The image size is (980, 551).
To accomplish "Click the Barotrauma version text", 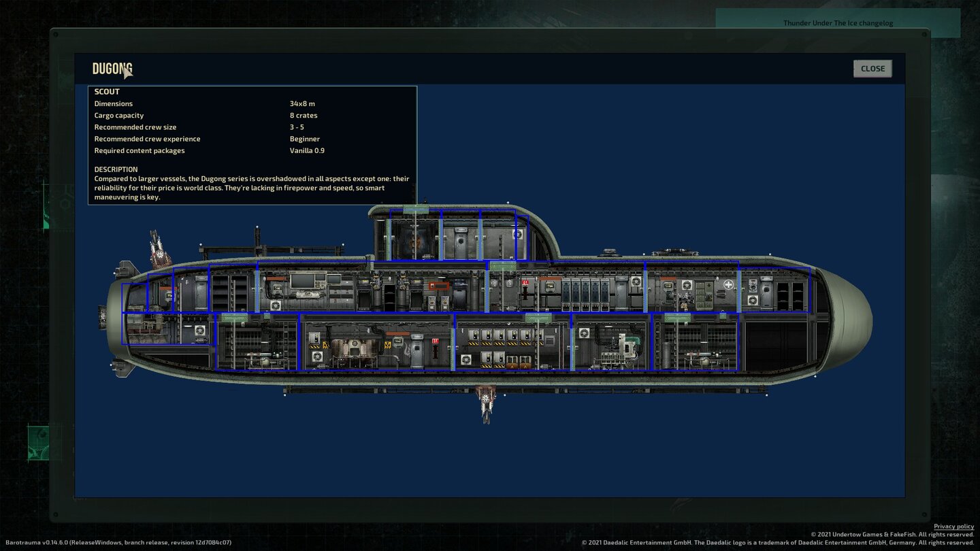I will coord(118,543).
